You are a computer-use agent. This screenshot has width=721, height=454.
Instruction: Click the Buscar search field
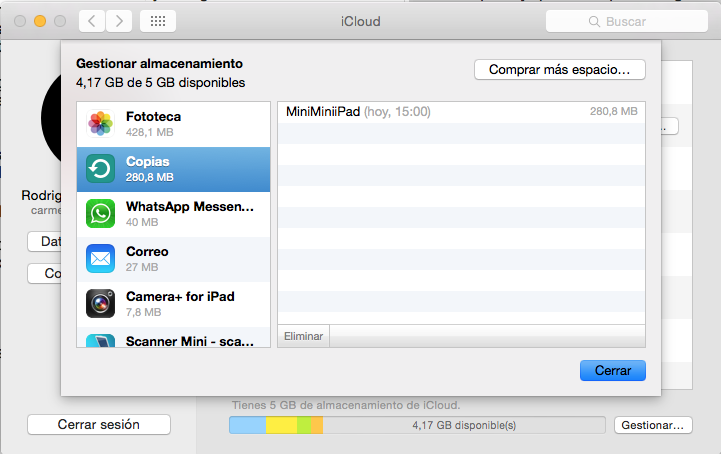pyautogui.click(x=627, y=22)
